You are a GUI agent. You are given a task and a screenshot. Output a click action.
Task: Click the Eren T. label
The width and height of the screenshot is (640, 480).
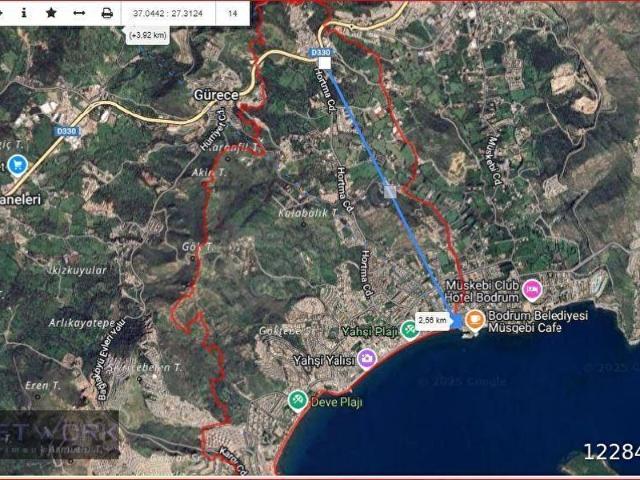[43, 385]
